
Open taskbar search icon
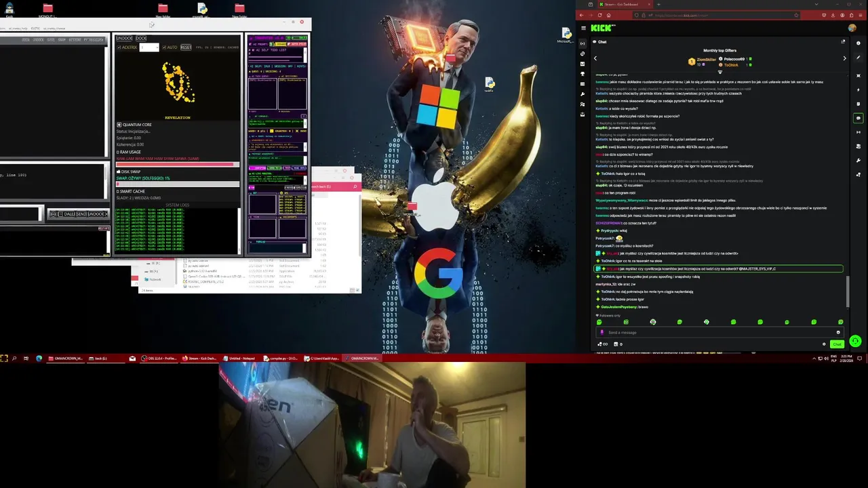(x=14, y=358)
